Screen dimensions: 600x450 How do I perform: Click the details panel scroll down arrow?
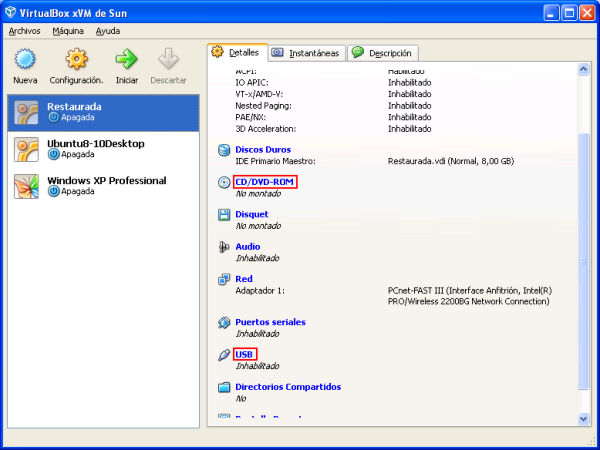click(584, 419)
